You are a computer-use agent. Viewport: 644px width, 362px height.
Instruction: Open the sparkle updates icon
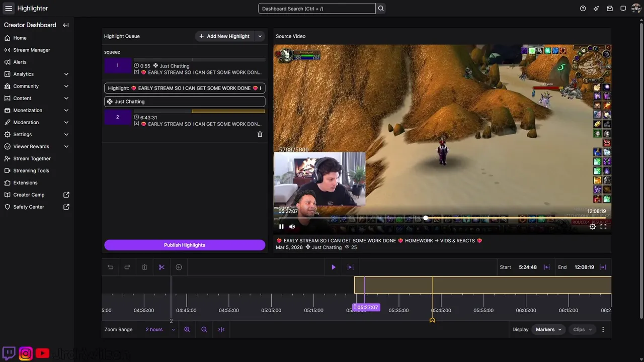click(596, 9)
